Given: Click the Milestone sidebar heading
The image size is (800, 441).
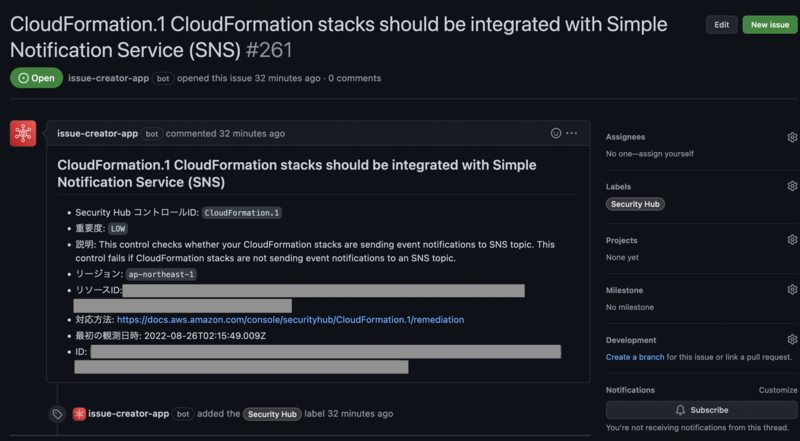Looking at the screenshot, I should coord(624,290).
